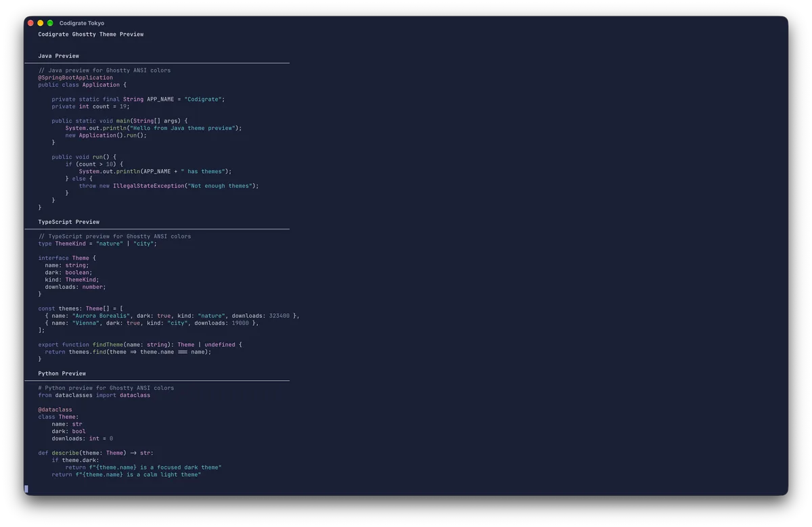
Task: Click the "// TypeScript preview for Ghostty" comment
Action: (x=114, y=237)
